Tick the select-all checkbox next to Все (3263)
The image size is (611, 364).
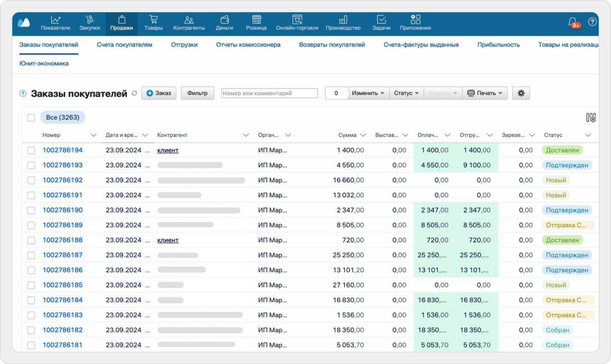tap(31, 117)
